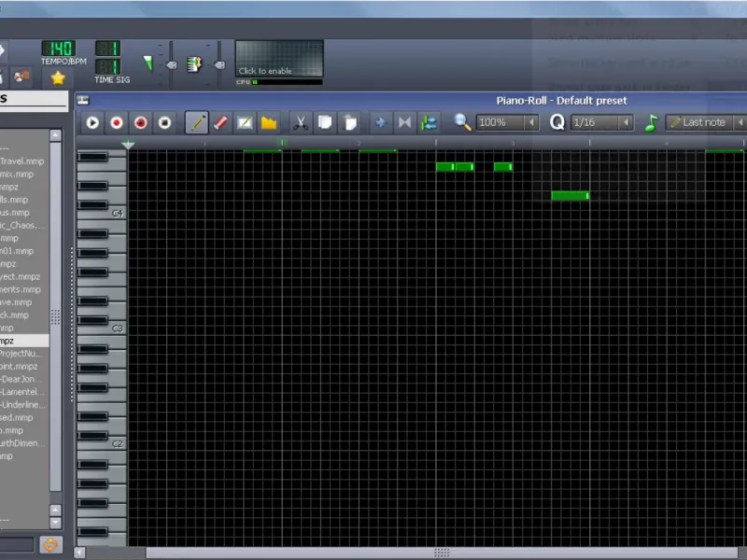Select ments.mmp in the file list
The height and width of the screenshot is (560, 747).
click(21, 289)
